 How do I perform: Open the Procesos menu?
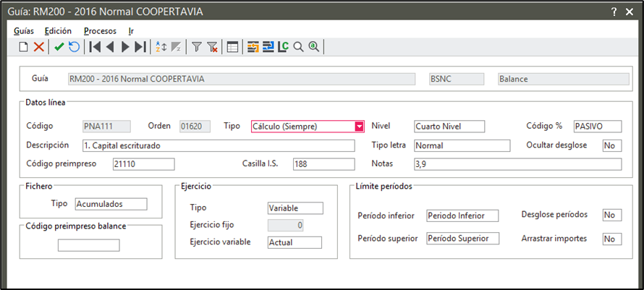click(x=100, y=31)
